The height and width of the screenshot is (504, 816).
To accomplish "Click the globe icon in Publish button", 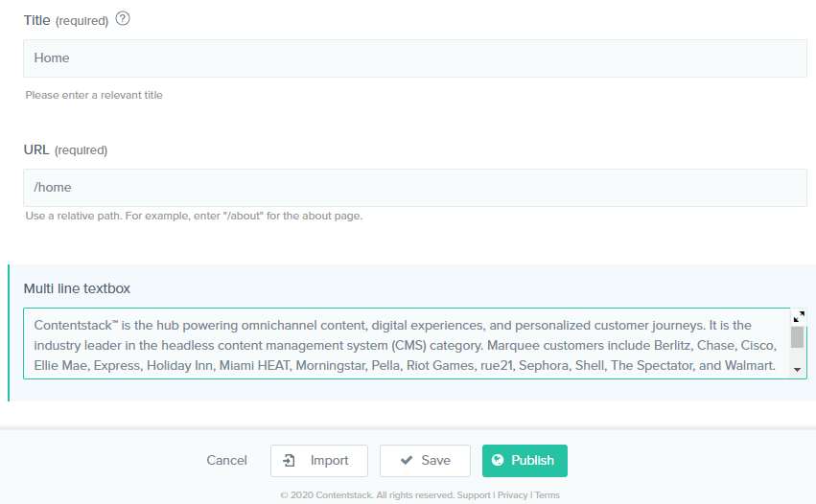I will click(x=498, y=460).
